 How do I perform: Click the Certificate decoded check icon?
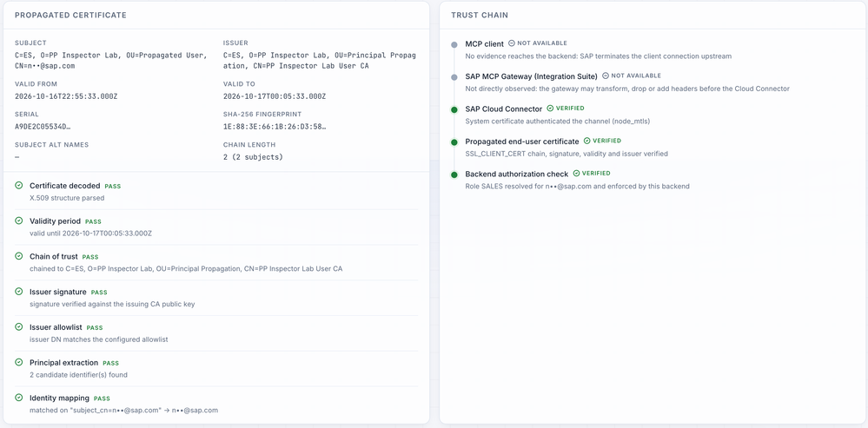point(19,186)
